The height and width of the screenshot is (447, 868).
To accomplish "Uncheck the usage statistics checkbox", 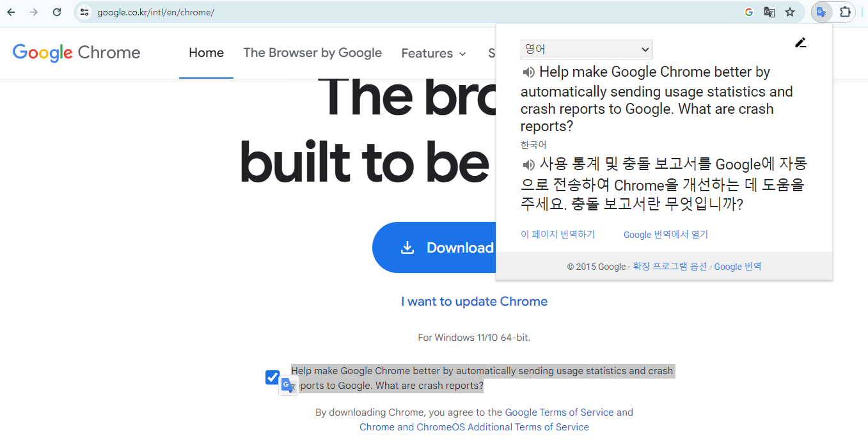I will tap(272, 377).
